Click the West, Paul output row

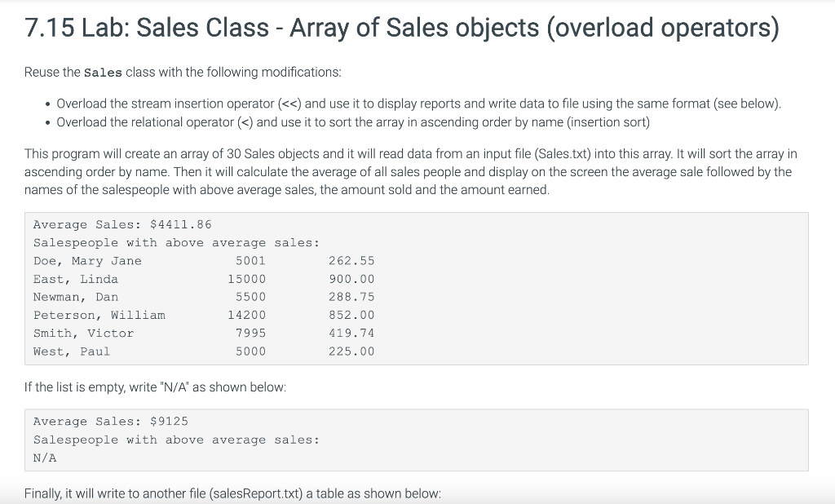(204, 351)
